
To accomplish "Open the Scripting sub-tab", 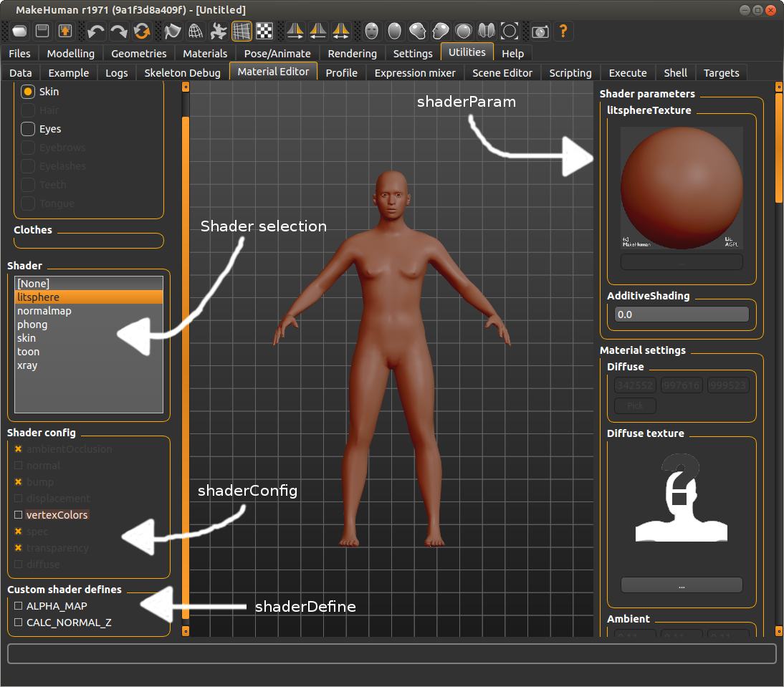I will click(x=570, y=73).
